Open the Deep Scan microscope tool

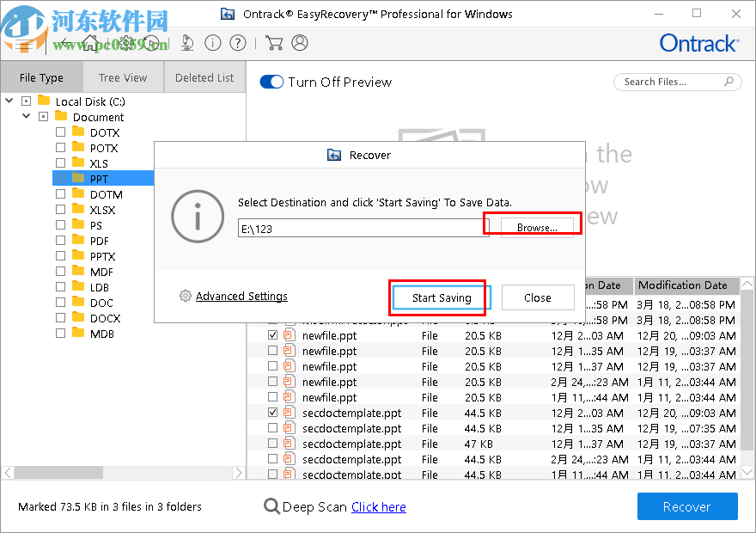(x=187, y=42)
